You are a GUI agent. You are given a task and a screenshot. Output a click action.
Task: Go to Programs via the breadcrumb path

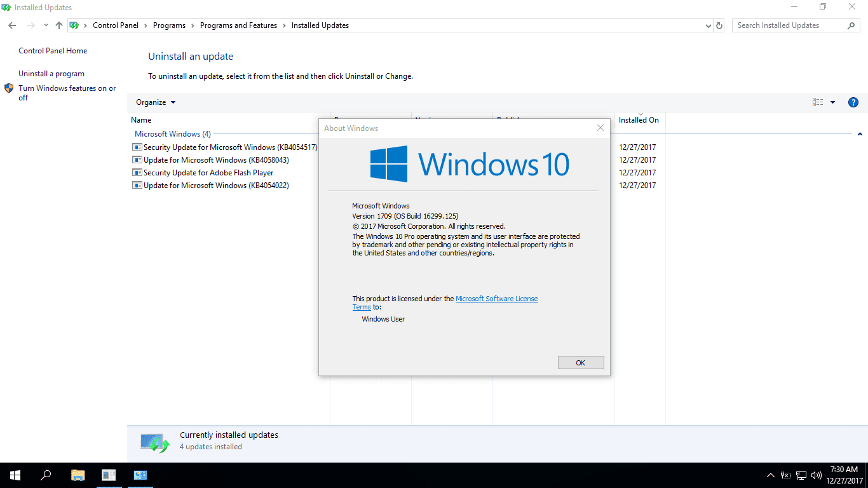(169, 25)
